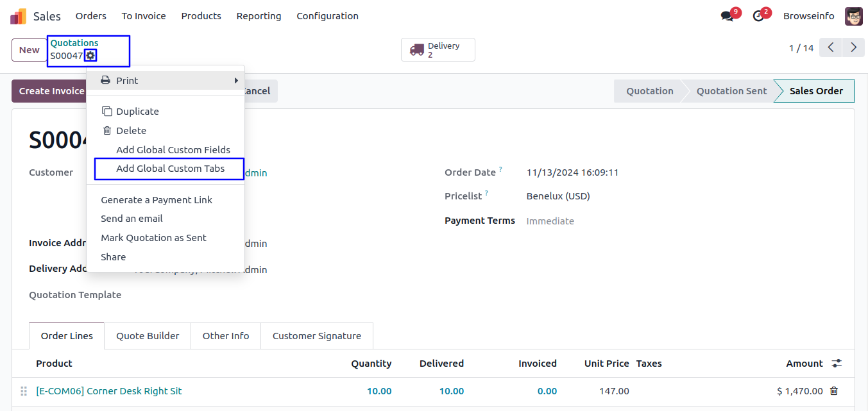Go to the next record arrow
868x411 pixels.
(x=853, y=48)
